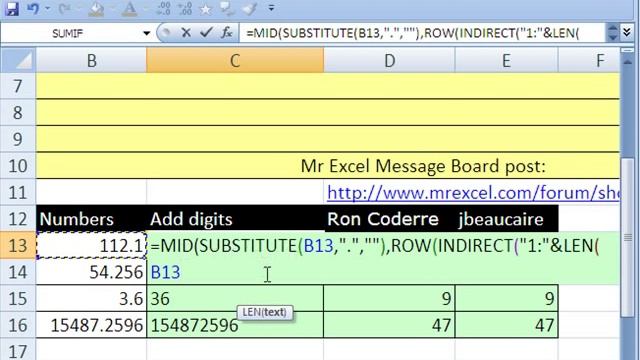Click the Undo arrow icon
640x360 pixels.
point(33,8)
